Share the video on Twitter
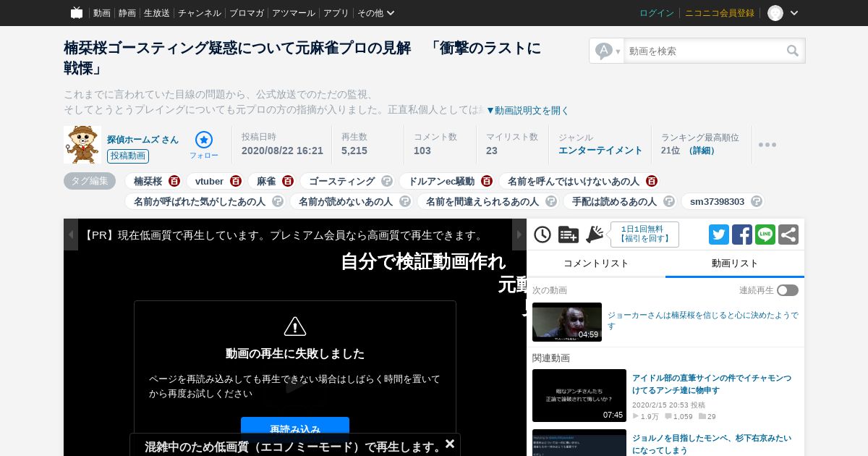This screenshot has width=868, height=456. point(719,235)
